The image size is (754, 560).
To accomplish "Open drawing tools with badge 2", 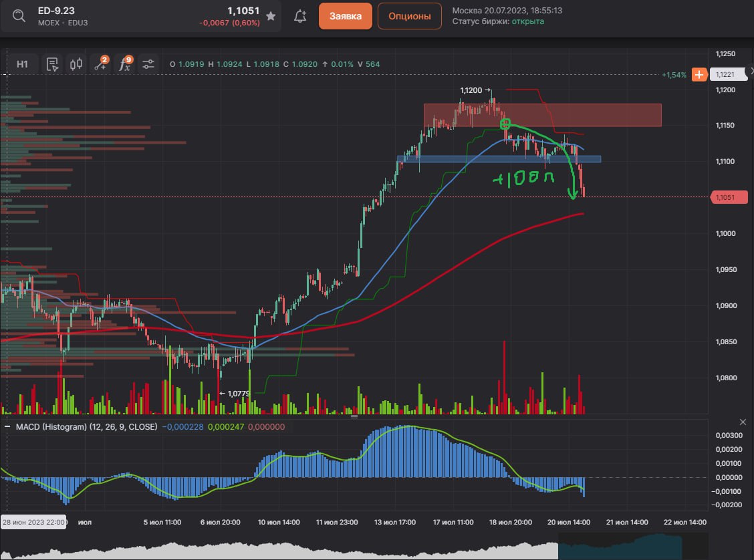I will [100, 64].
